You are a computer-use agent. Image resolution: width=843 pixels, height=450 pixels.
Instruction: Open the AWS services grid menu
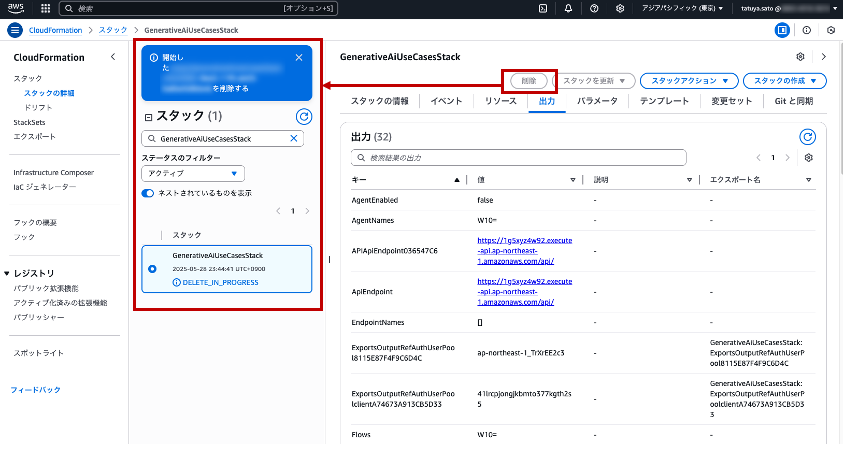coord(46,9)
